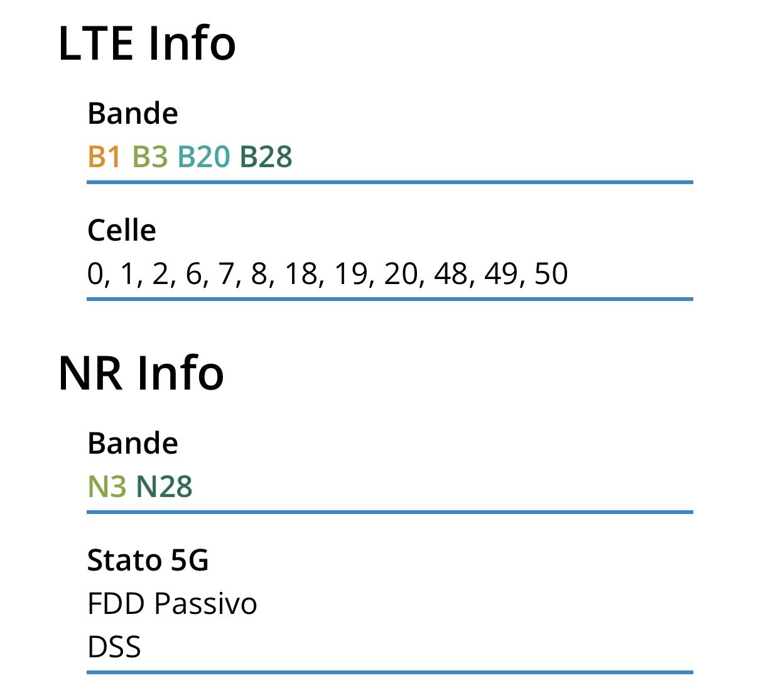Click the blue divider below the Celle list
This screenshot has width=780, height=700.
pyautogui.click(x=389, y=299)
